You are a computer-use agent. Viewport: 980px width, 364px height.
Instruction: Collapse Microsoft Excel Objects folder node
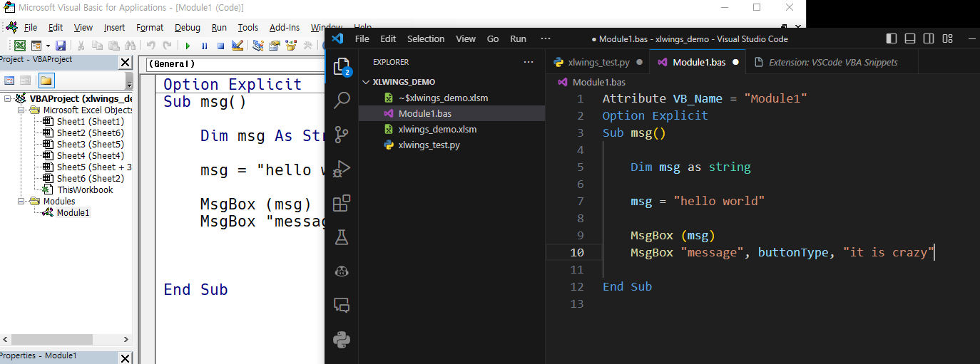click(21, 110)
